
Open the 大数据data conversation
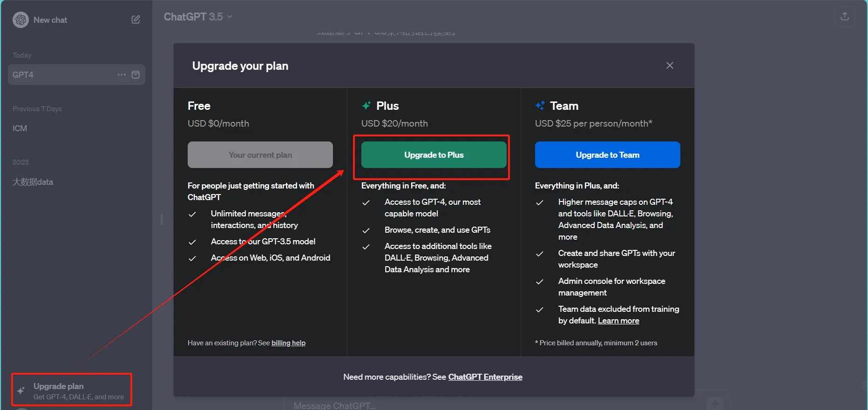coord(33,182)
